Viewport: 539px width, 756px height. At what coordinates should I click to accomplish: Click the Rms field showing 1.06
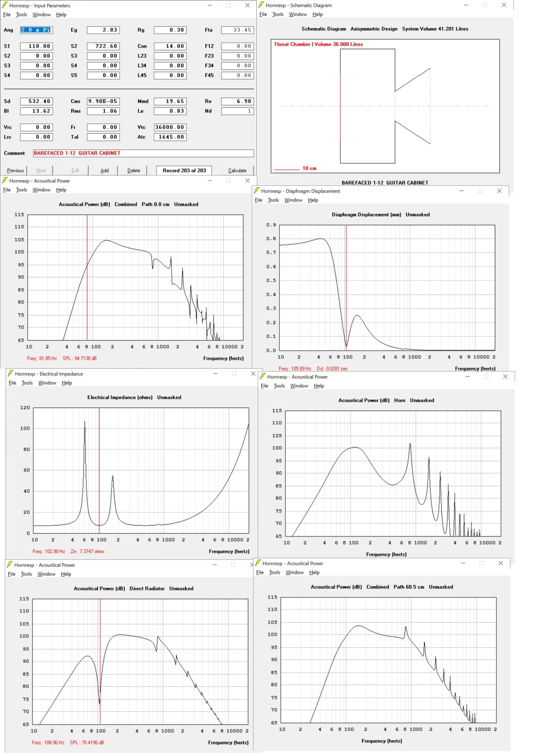pyautogui.click(x=103, y=111)
